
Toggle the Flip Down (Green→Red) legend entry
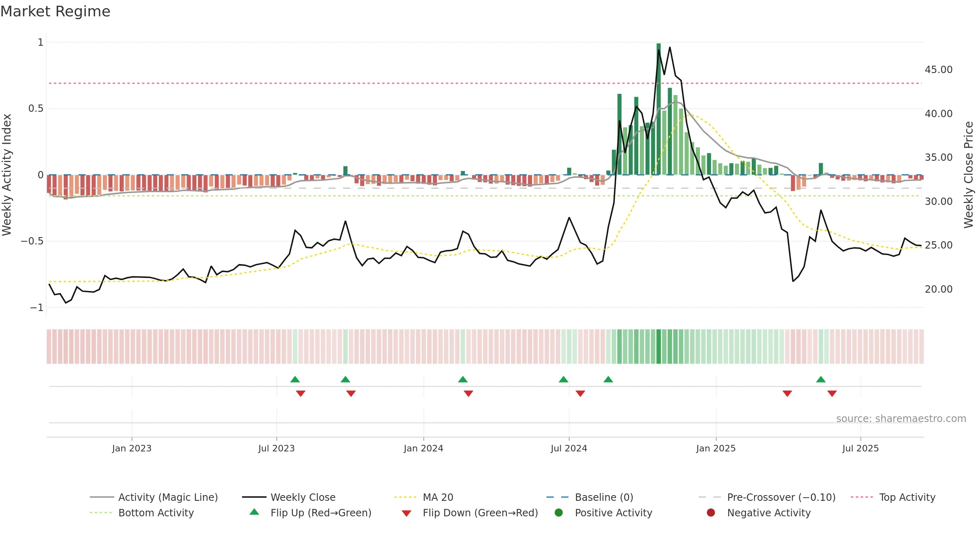point(470,513)
